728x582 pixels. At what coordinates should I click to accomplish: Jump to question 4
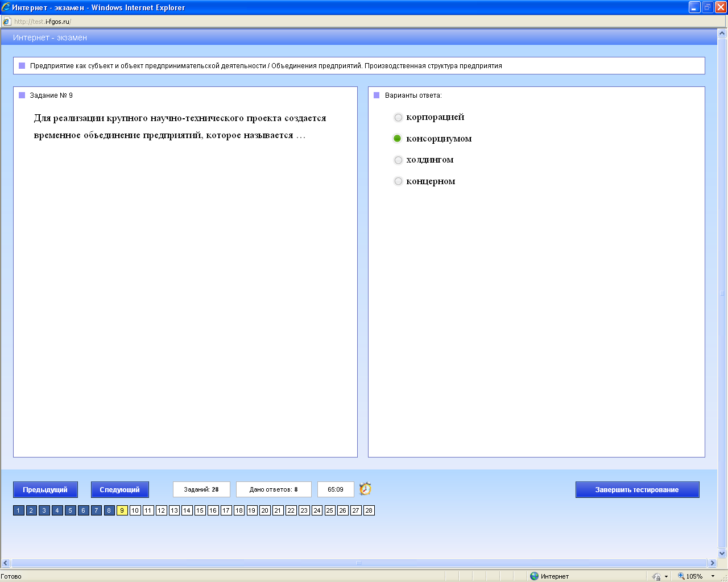[x=57, y=510]
